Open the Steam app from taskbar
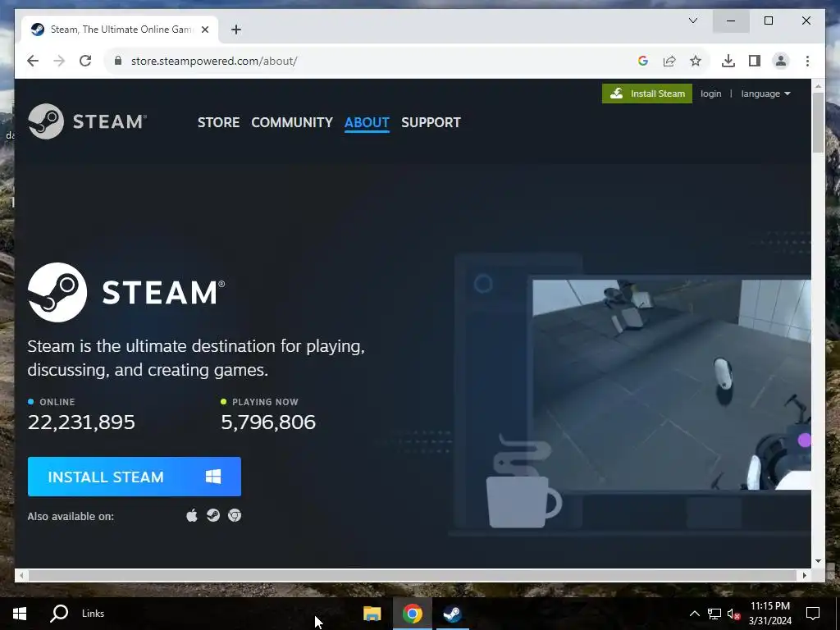This screenshot has height=630, width=840. (x=452, y=614)
